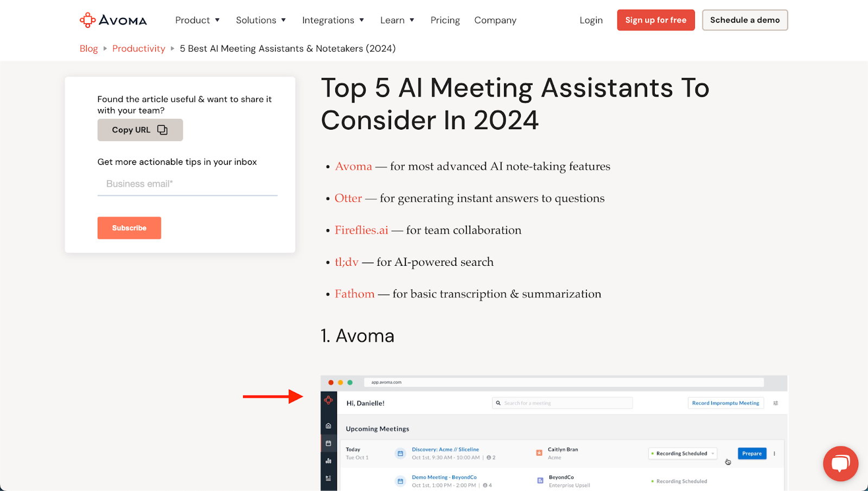Viewport: 868px width, 491px height.
Task: Open the Fireflies.ai link in the list
Action: 361,231
